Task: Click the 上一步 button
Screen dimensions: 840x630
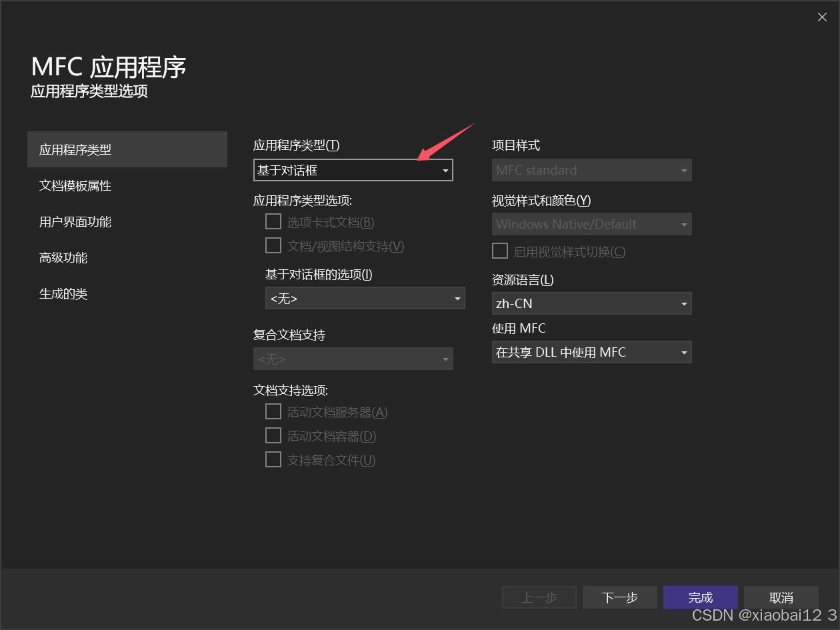Action: [539, 597]
